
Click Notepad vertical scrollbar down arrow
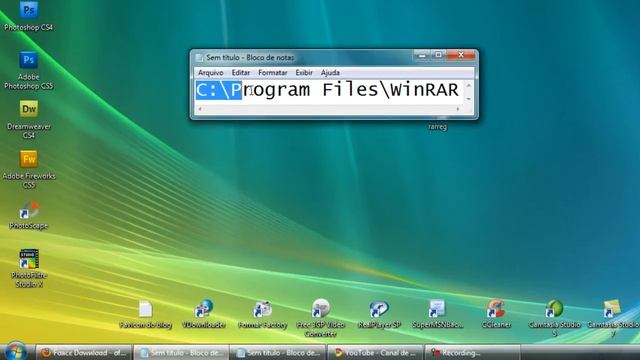(469, 99)
